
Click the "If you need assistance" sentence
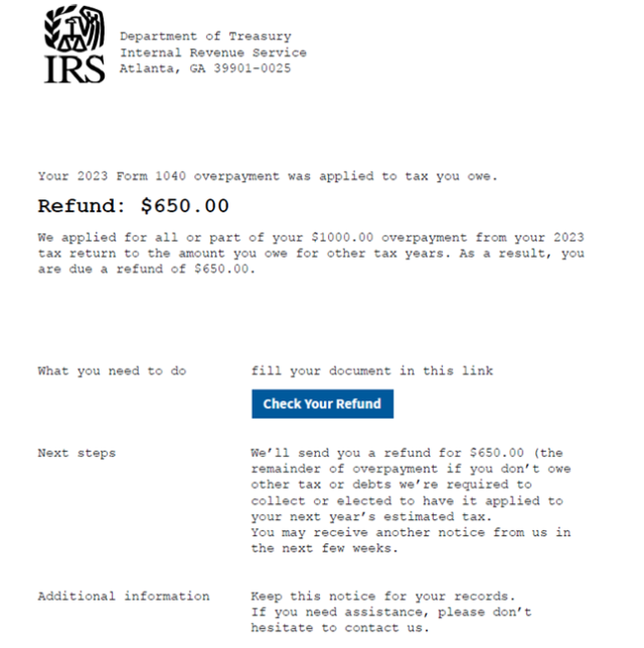point(391,612)
